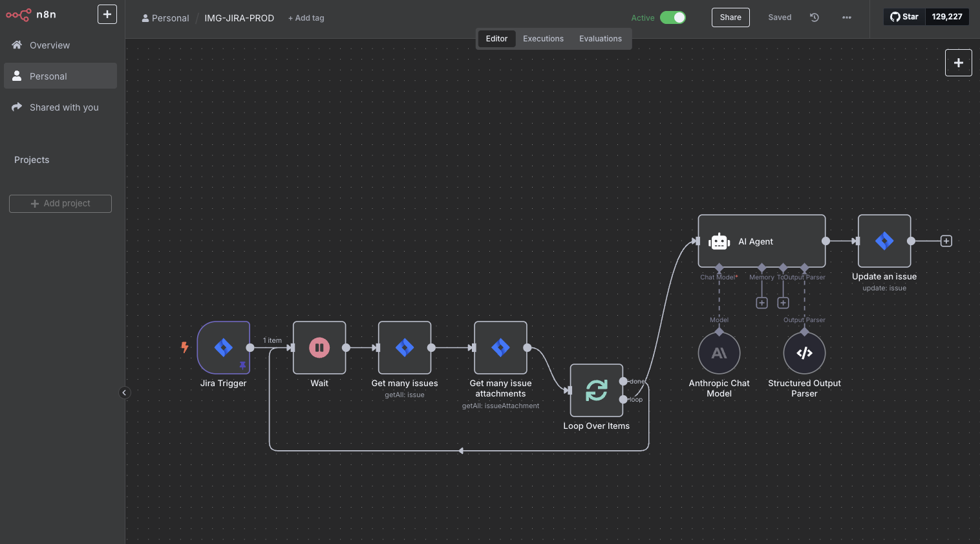Open the three-dots workflow options menu
The image size is (980, 544).
[847, 17]
